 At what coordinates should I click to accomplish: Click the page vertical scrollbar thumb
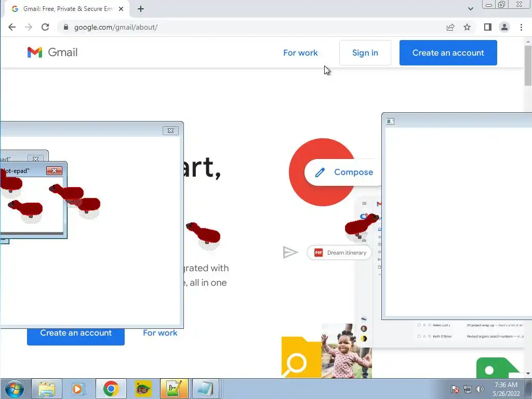point(528,65)
